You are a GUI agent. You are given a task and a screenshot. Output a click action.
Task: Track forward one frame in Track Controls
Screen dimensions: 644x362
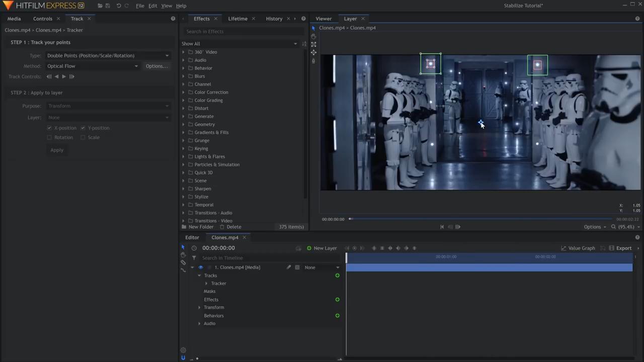click(x=71, y=76)
